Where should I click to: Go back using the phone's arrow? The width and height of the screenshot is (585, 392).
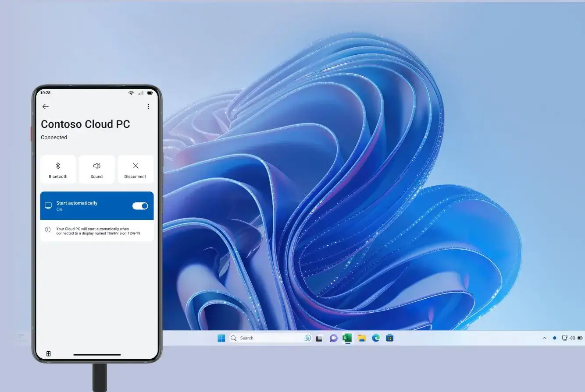click(46, 106)
